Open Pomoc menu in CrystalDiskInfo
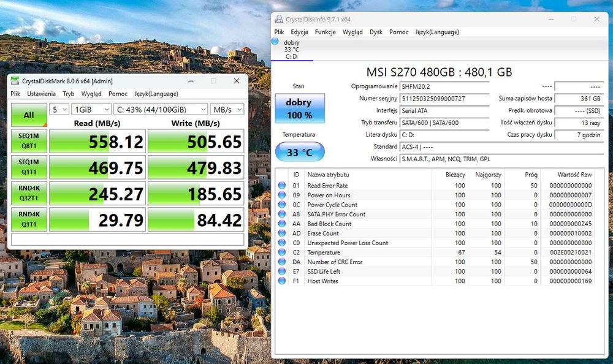Image resolution: width=613 pixels, height=364 pixels. click(399, 32)
